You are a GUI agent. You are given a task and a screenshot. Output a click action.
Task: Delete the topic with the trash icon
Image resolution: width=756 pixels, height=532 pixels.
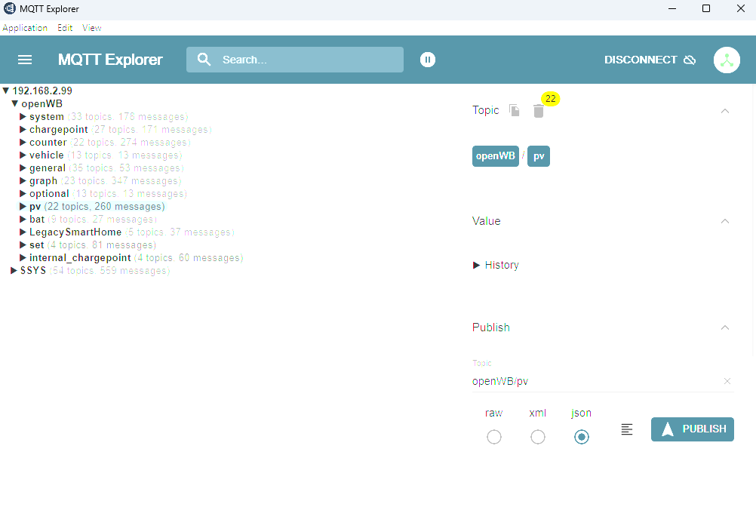point(539,111)
